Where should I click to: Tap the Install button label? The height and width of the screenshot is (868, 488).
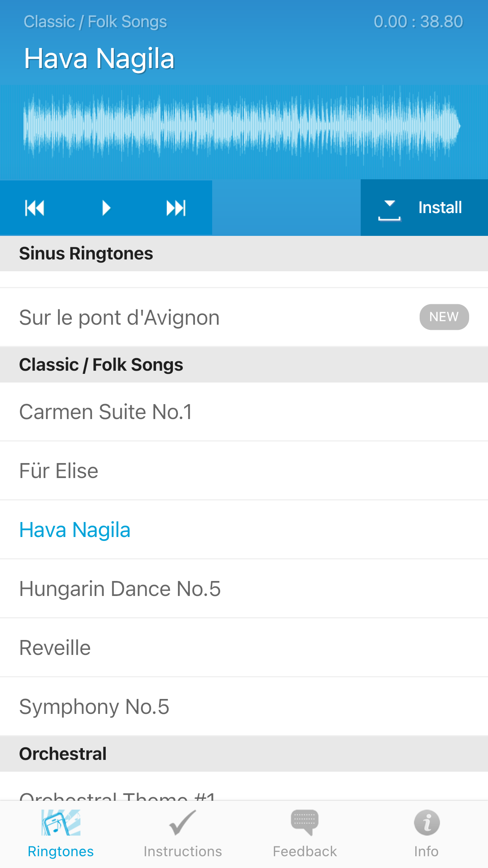440,208
